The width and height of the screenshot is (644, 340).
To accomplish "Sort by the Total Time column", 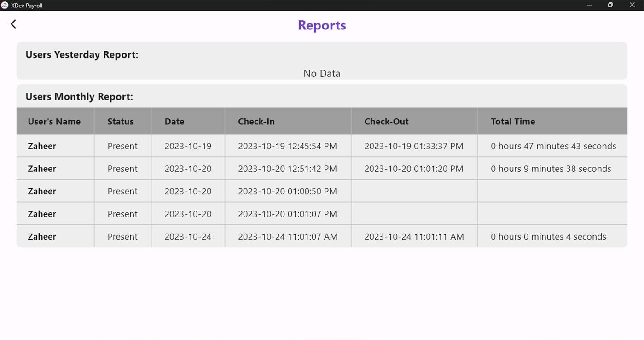I will [x=513, y=121].
